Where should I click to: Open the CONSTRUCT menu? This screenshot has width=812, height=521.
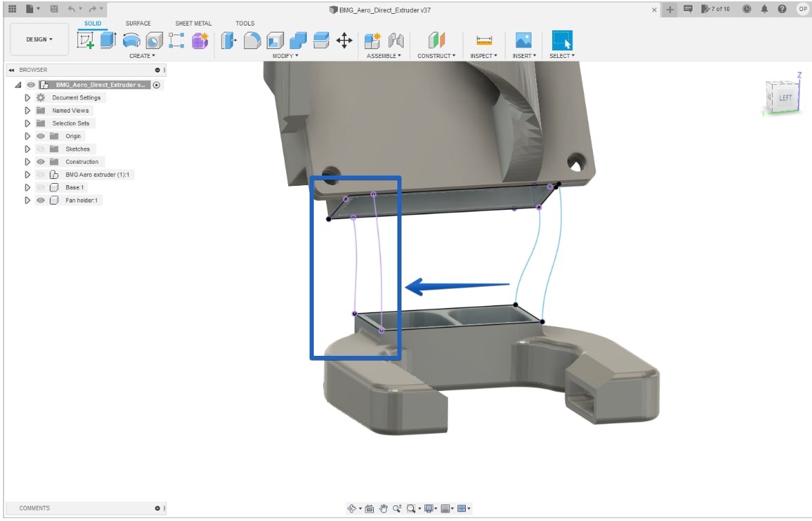[437, 56]
